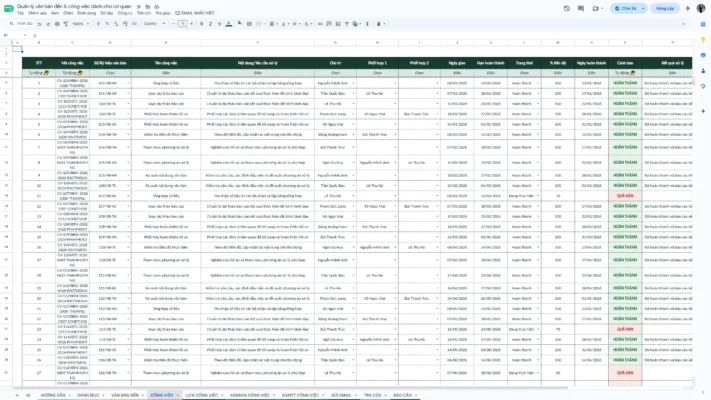
Task: Open the zoom level dropdown
Action: [x=80, y=24]
